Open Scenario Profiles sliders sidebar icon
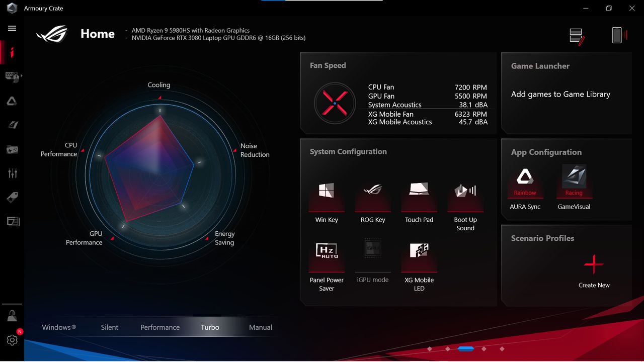Image resolution: width=644 pixels, height=362 pixels. (12, 173)
